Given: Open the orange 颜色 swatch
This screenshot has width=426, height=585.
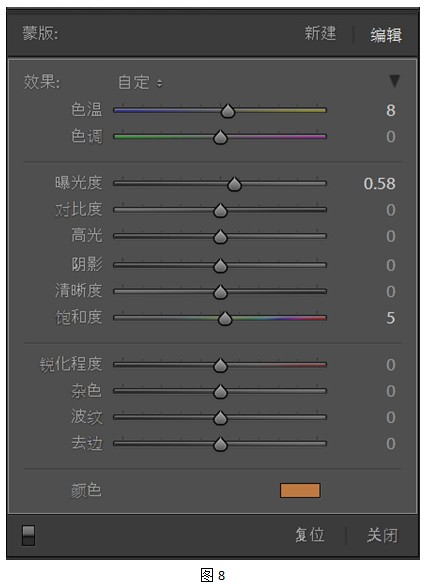Looking at the screenshot, I should [x=300, y=490].
